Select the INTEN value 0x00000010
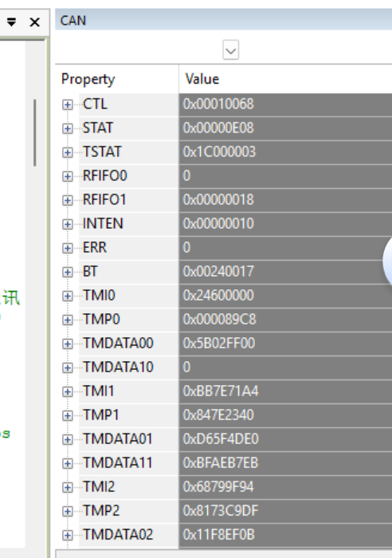Screen dimensions: 392x558 tap(218, 223)
